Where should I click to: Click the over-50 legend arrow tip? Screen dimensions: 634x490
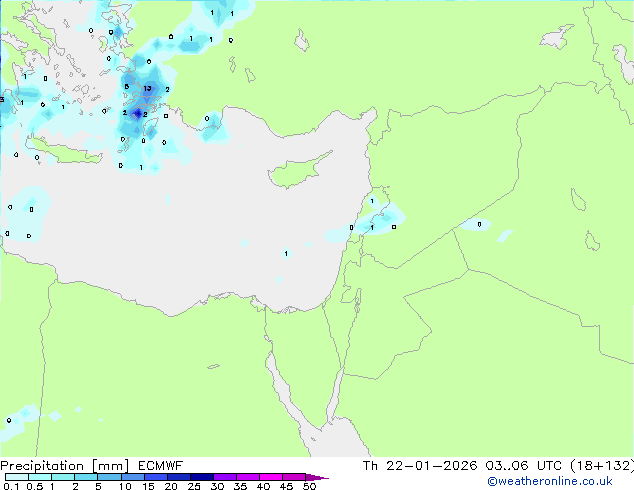[x=317, y=477]
